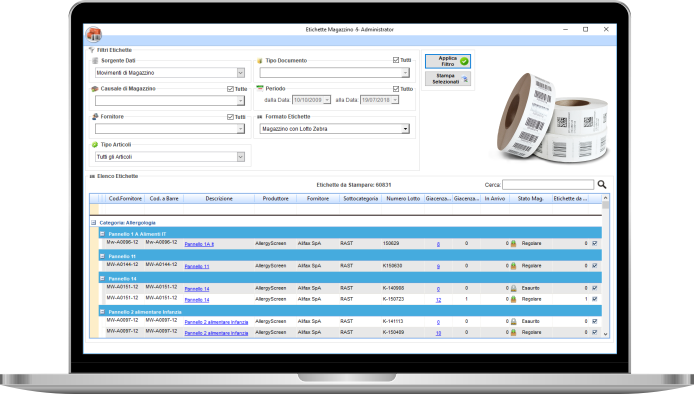Maximize the Etichette Magazzino window
This screenshot has height=394, width=694.
pyautogui.click(x=586, y=29)
